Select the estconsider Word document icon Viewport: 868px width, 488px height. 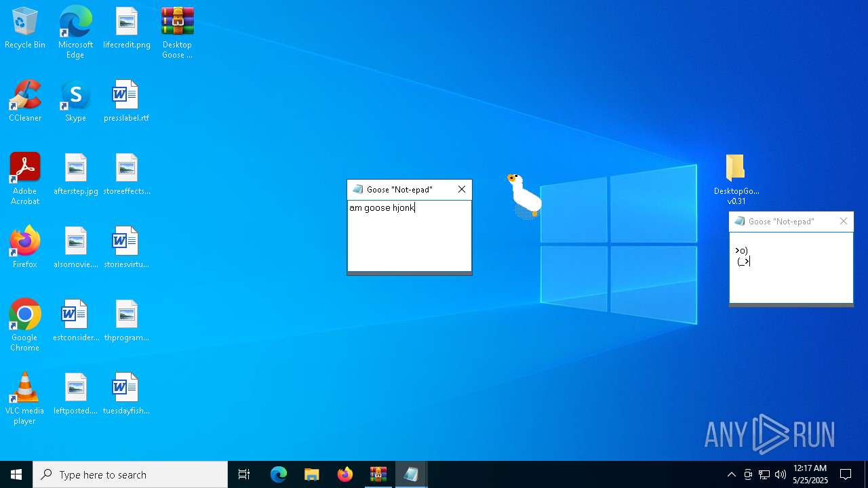click(x=75, y=321)
